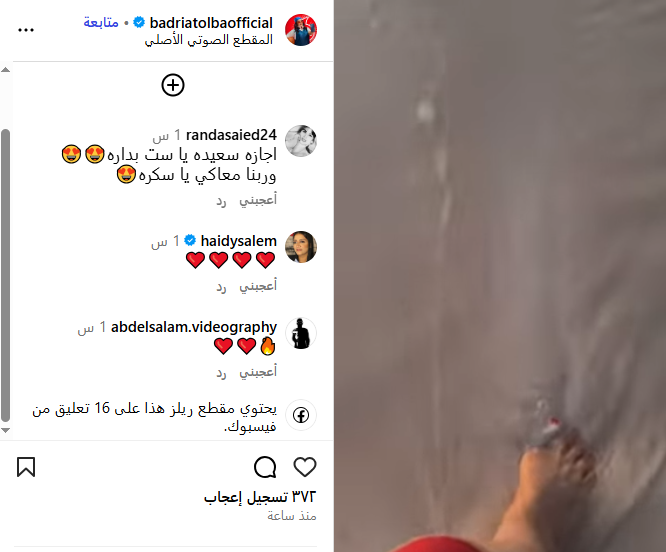Reply to randasaied24's comment
The image size is (666, 552).
(x=221, y=200)
